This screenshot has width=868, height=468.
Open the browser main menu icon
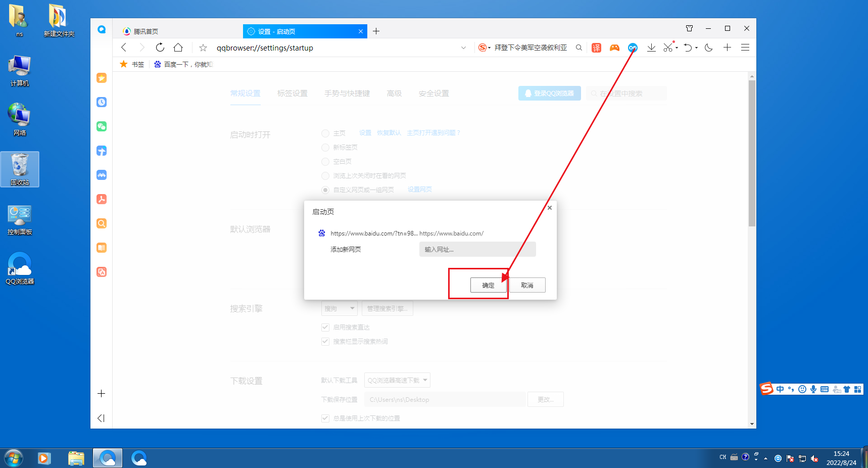(745, 48)
